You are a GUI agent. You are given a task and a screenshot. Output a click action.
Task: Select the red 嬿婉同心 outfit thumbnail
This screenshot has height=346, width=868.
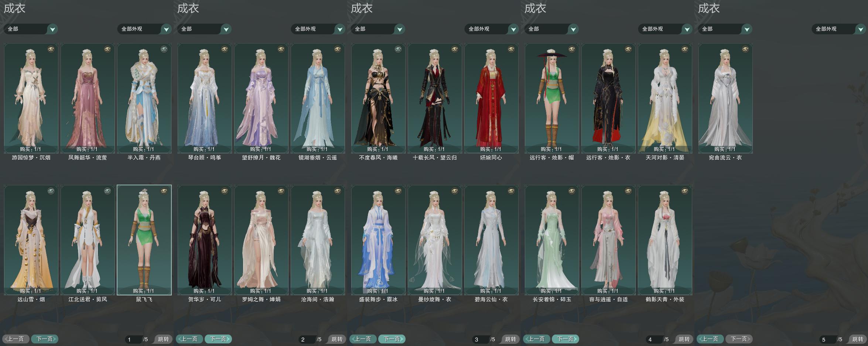[x=491, y=98]
